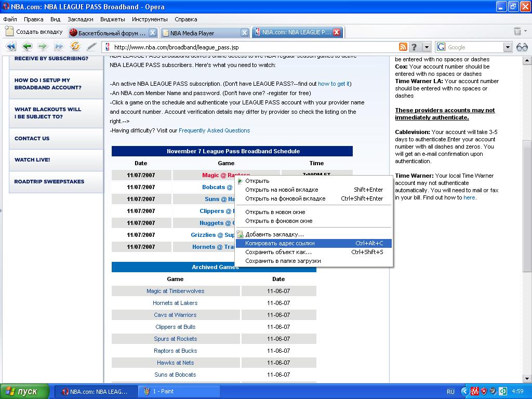
Task: Click the red shield icon in system tray
Action: pos(484,391)
